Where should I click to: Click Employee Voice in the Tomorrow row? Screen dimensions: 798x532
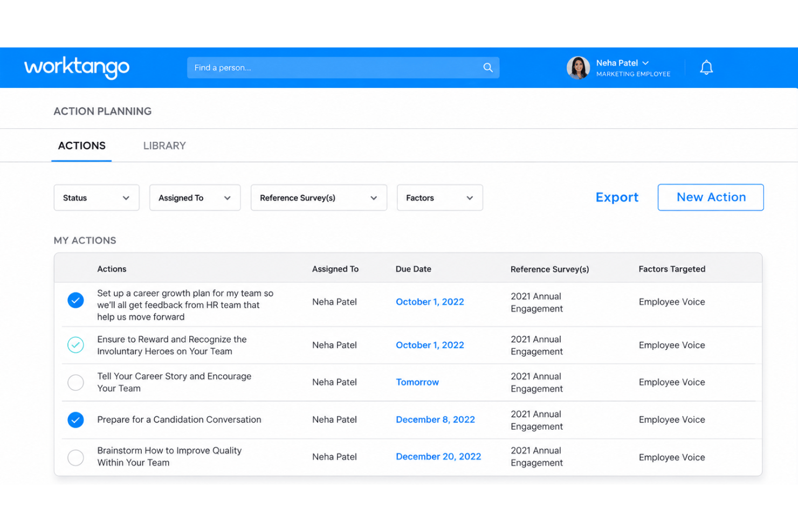pos(672,382)
